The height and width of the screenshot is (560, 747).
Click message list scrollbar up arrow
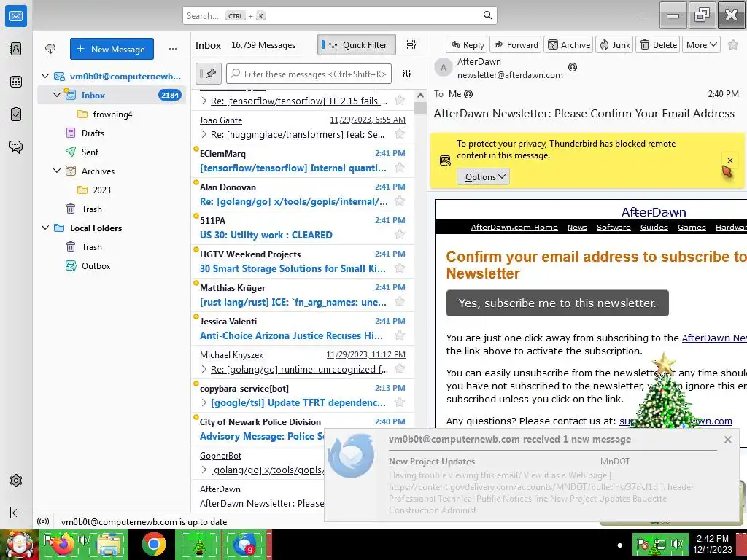[x=420, y=96]
